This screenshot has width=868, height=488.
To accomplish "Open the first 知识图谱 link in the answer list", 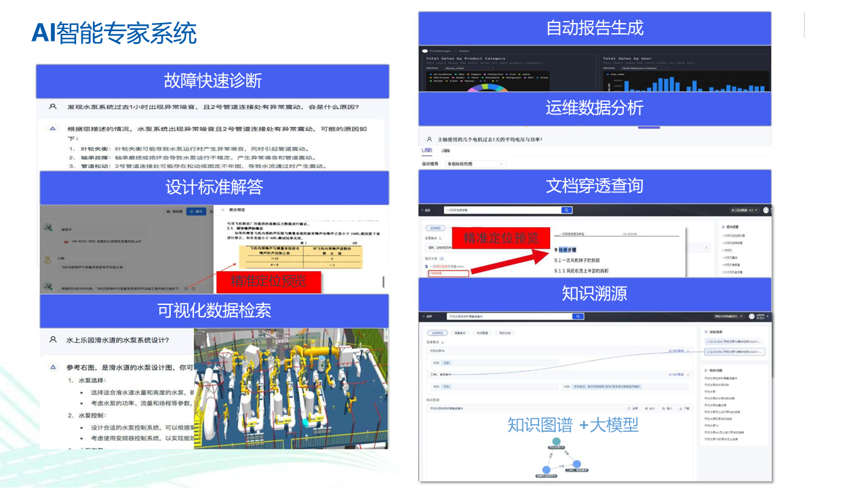I will click(677, 351).
